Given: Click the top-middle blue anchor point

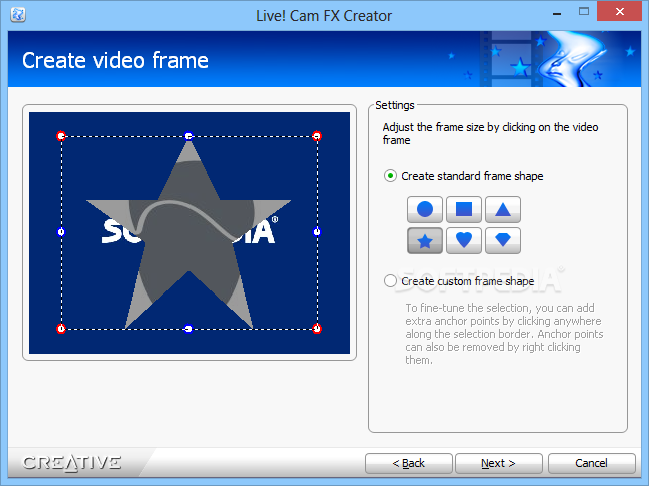Looking at the screenshot, I should click(189, 136).
